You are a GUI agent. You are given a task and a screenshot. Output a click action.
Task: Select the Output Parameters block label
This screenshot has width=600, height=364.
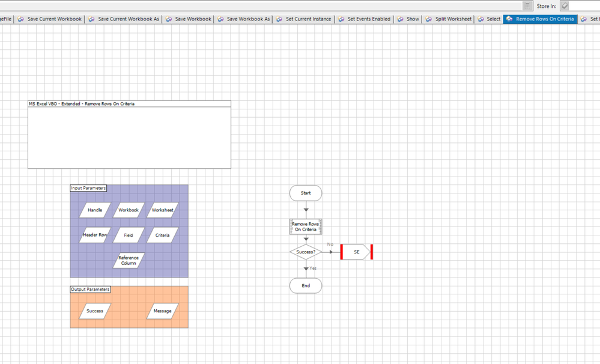coord(90,290)
